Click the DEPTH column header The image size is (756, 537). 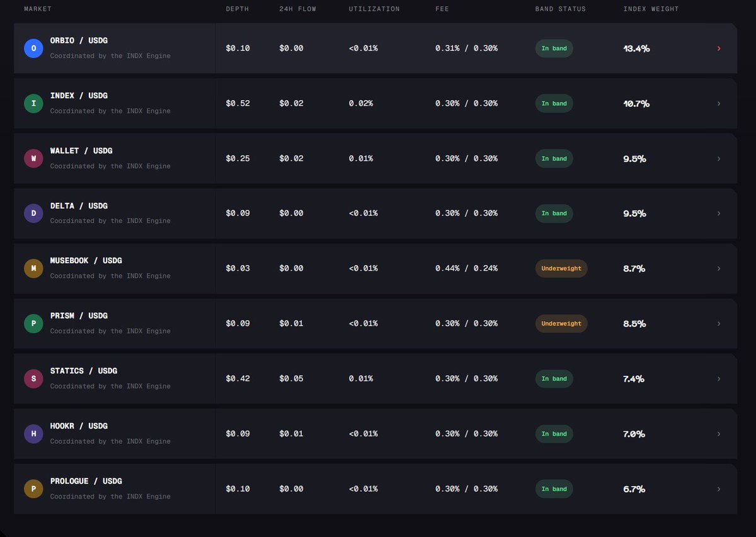click(x=238, y=9)
